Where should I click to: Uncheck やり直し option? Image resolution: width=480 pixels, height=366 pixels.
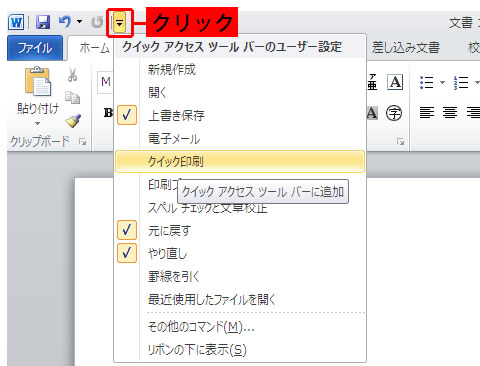click(x=240, y=253)
